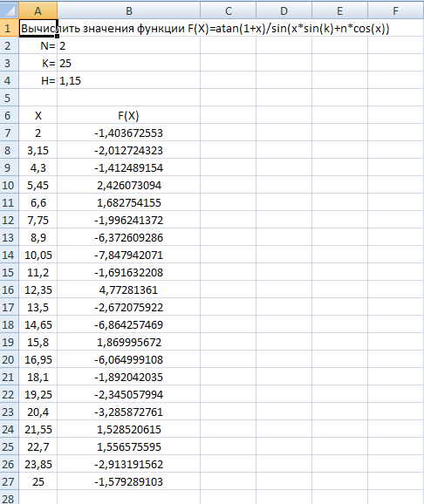Screen dimensions: 424x504
Task: Click cell with X value 11,2
Action: click(38, 272)
